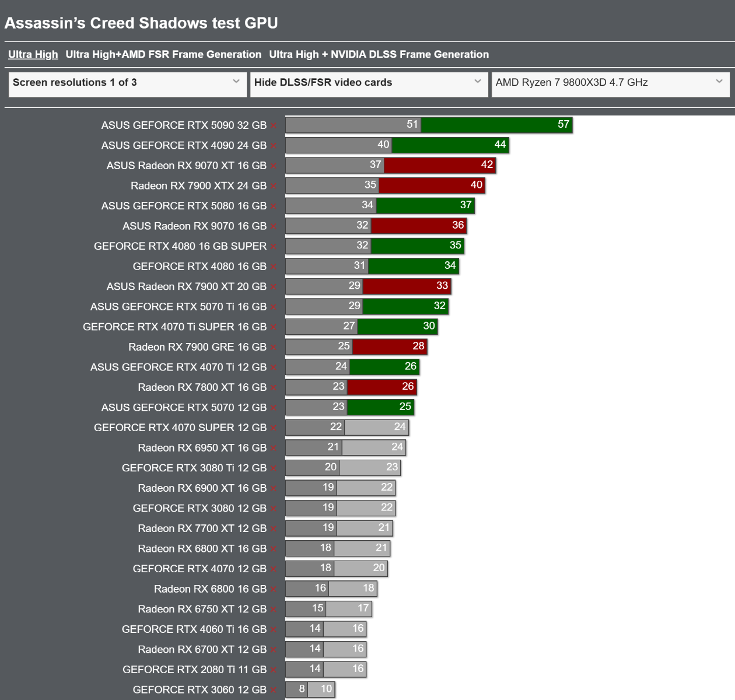Remove Radeon RX 6900 XT 16 GB with red X
Image resolution: width=735 pixels, height=700 pixels.
pyautogui.click(x=273, y=488)
